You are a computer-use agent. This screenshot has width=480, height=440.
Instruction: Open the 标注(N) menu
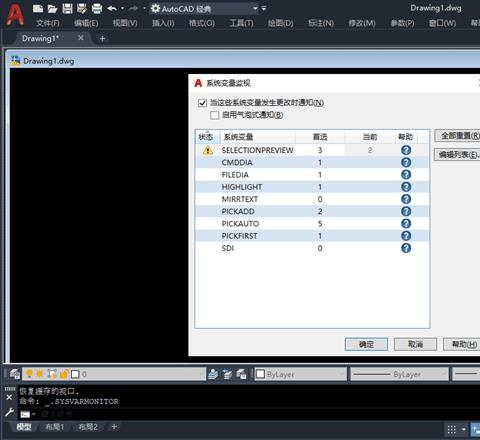321,23
